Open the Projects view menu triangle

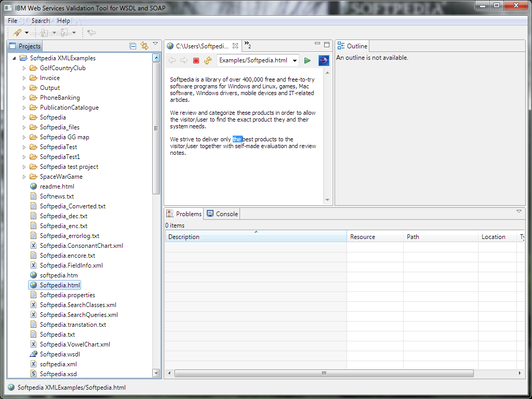tap(155, 44)
